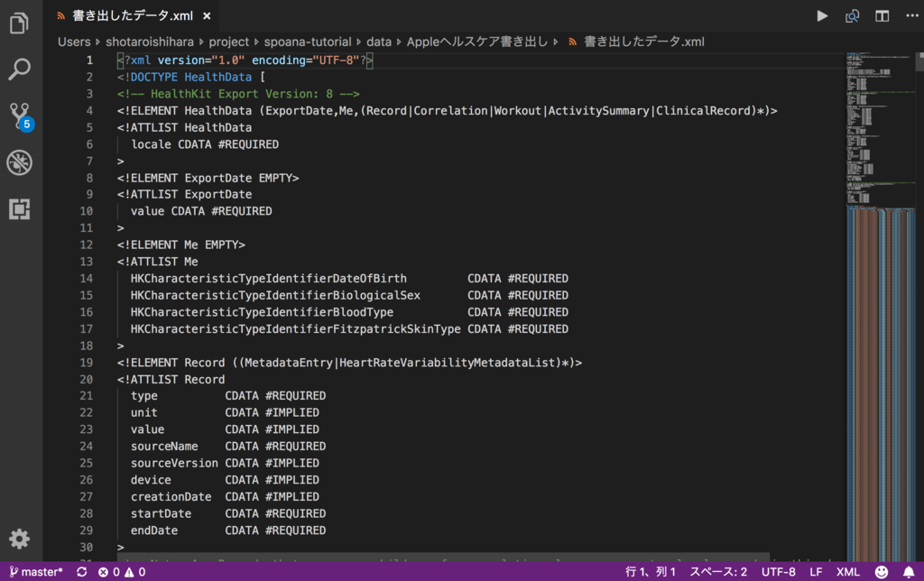
Task: Click the startDate attribute text
Action: [x=161, y=513]
